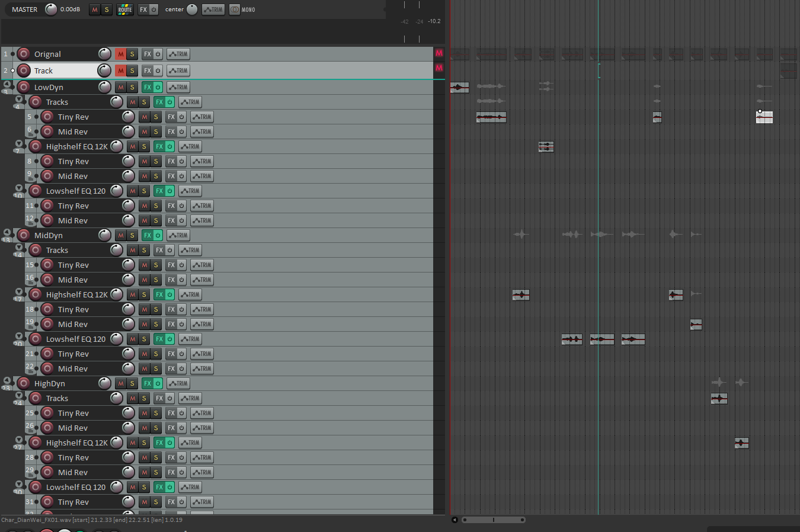Collapse the Tracks folder under MidDyn
800x532 pixels.
(19, 247)
